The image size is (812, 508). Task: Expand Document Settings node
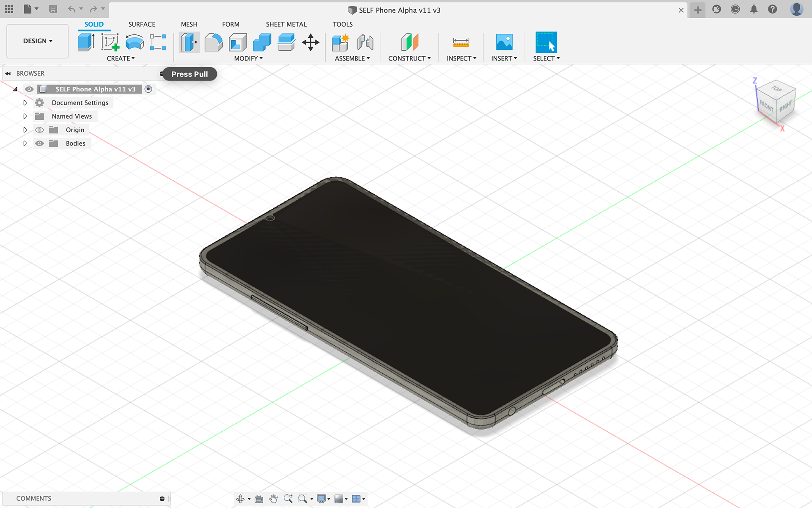pos(25,102)
